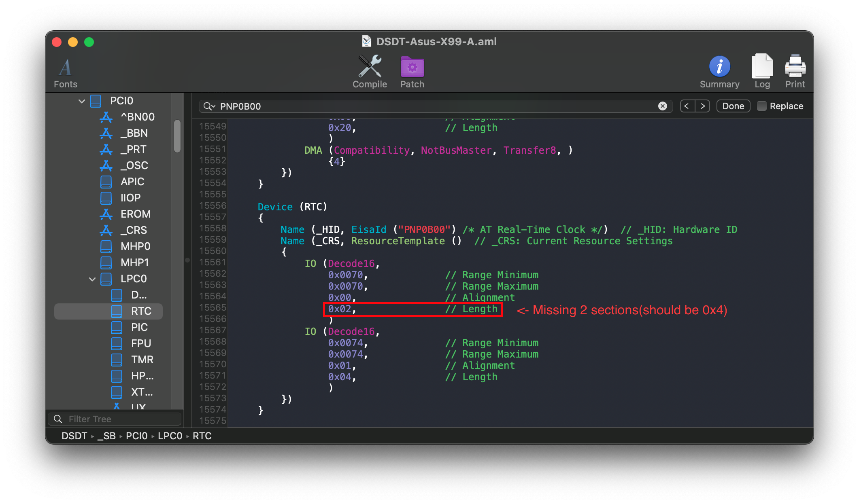Screen dimensions: 859x504
Task: Click the Filter Tree input field
Action: [x=115, y=419]
